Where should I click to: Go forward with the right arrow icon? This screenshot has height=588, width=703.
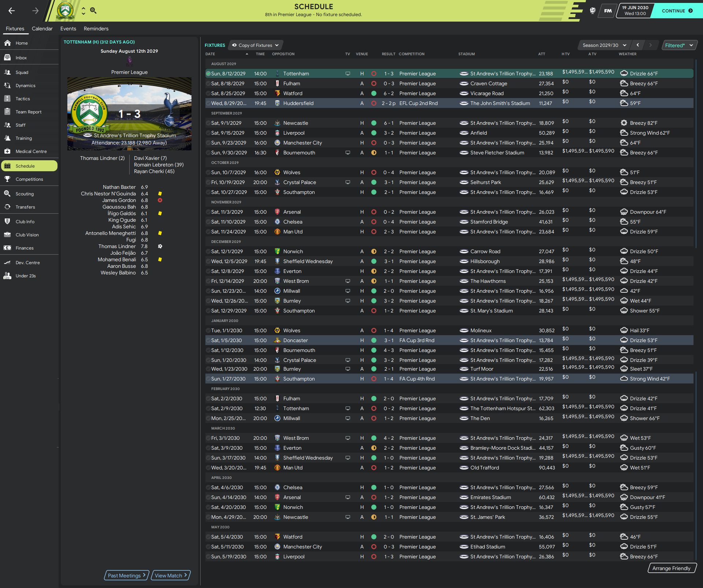(x=35, y=11)
